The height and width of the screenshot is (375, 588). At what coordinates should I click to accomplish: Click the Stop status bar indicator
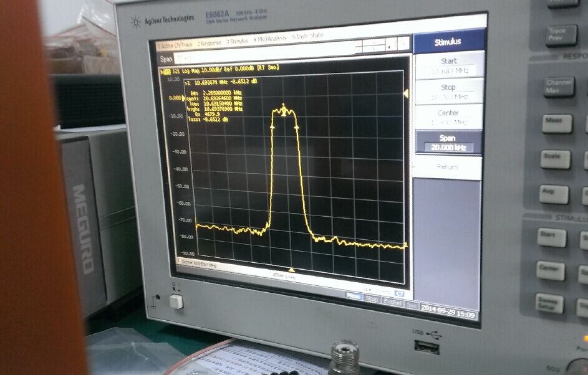[372, 298]
